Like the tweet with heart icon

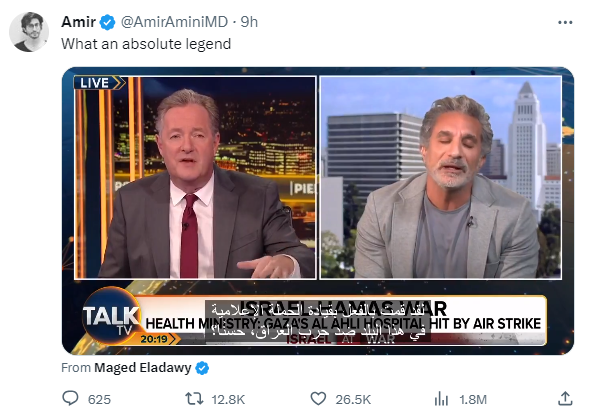[x=318, y=398]
